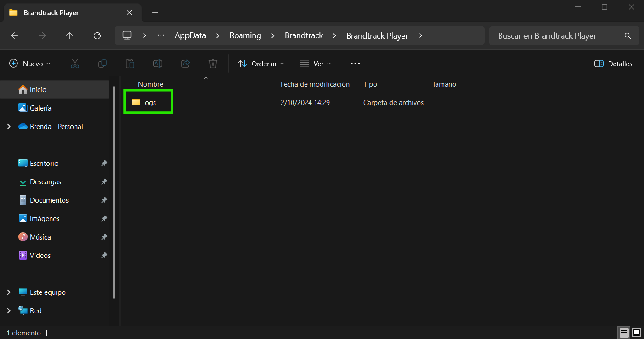Switch to large thumbnails view layout
This screenshot has width=644, height=339.
coord(637,333)
